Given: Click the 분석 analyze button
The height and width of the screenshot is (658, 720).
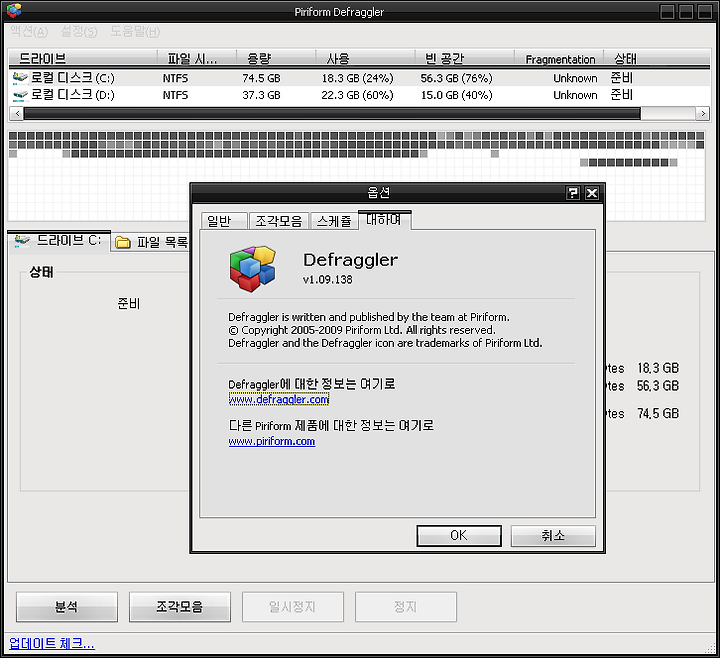Looking at the screenshot, I should [67, 607].
